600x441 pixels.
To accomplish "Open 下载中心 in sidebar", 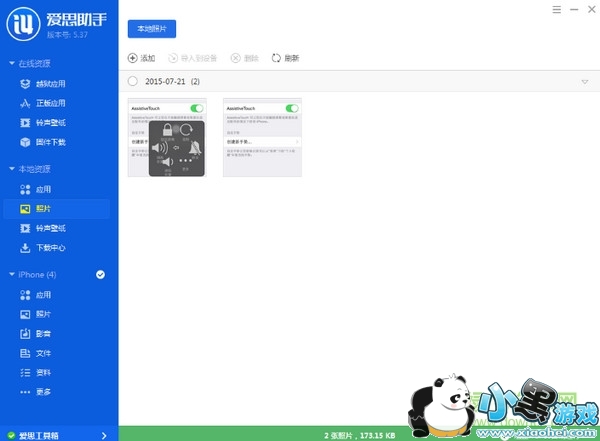I will tap(43, 248).
